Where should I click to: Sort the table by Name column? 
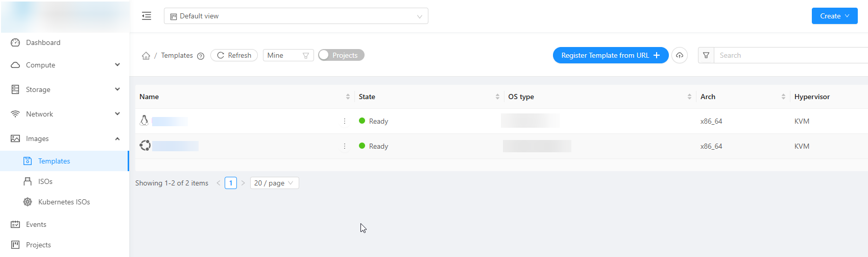(x=348, y=97)
